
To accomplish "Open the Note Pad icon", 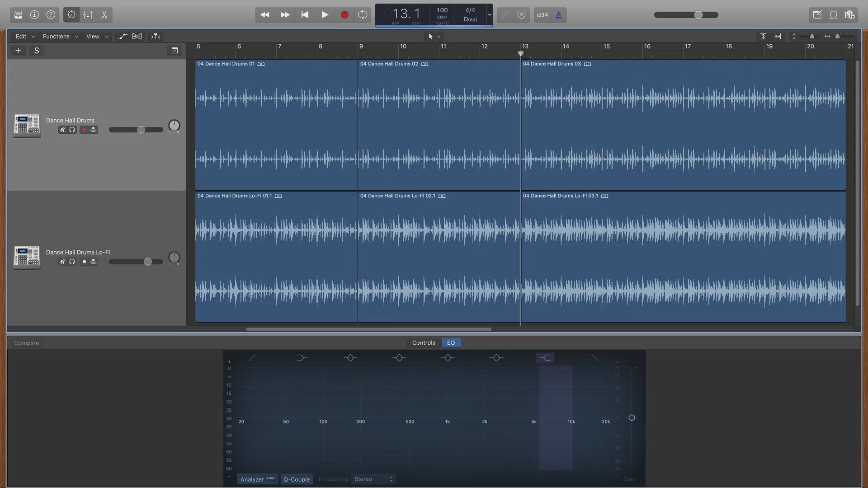I will coord(817,15).
